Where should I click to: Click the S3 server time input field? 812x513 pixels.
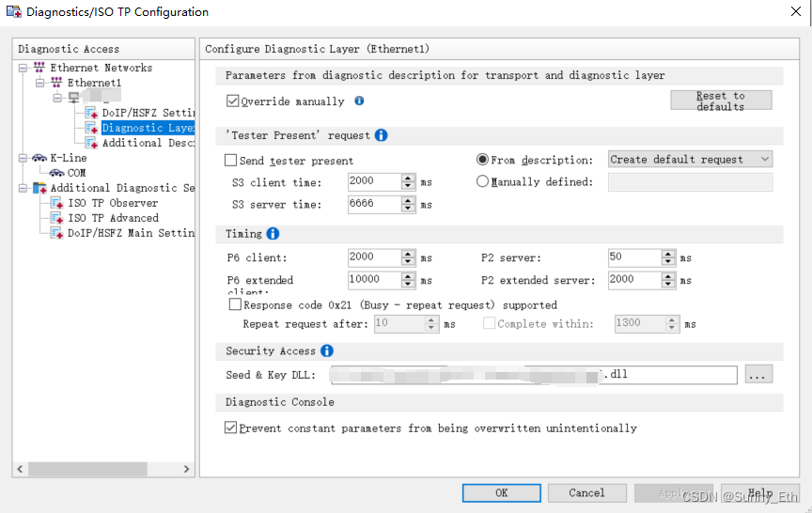[374, 204]
